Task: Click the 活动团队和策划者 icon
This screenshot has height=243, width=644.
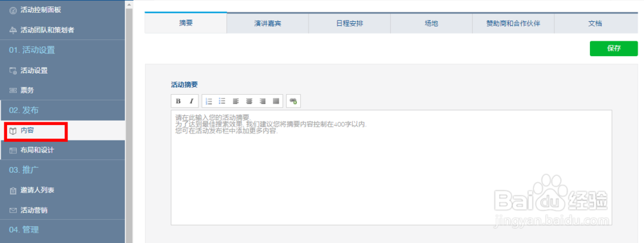Action: tap(13, 30)
